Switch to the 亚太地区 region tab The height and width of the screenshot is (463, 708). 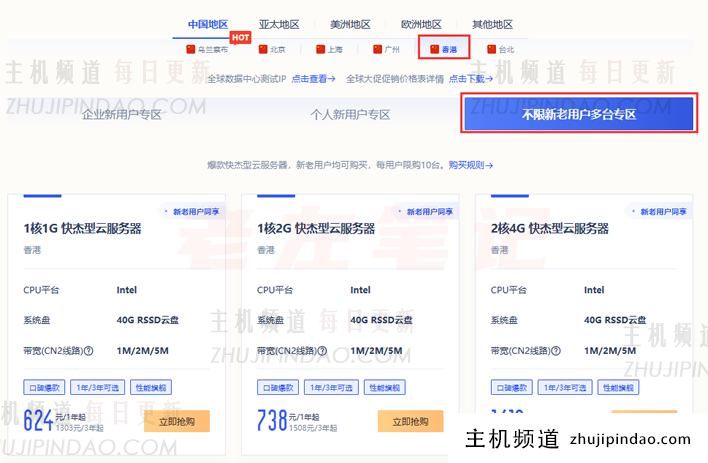[x=279, y=24]
